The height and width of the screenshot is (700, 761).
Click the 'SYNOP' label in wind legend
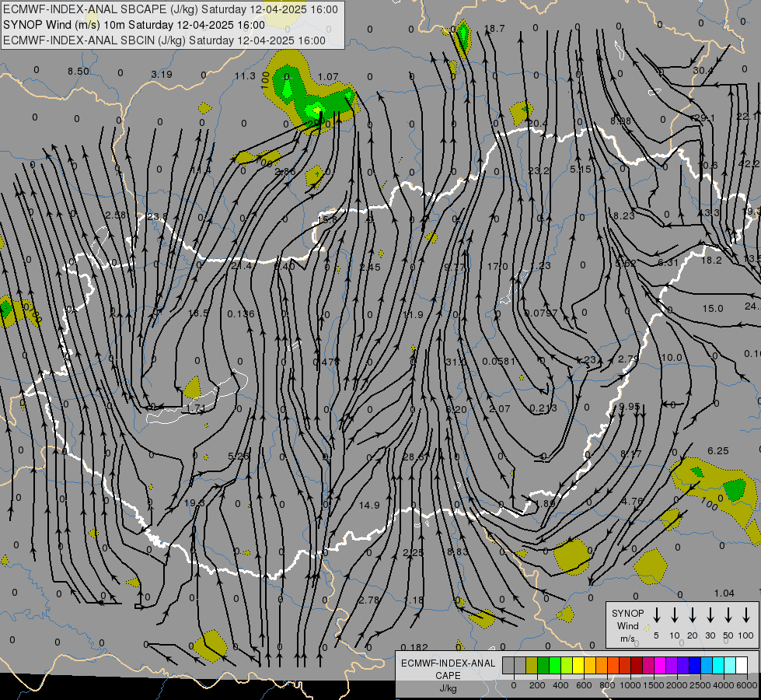pyautogui.click(x=627, y=613)
